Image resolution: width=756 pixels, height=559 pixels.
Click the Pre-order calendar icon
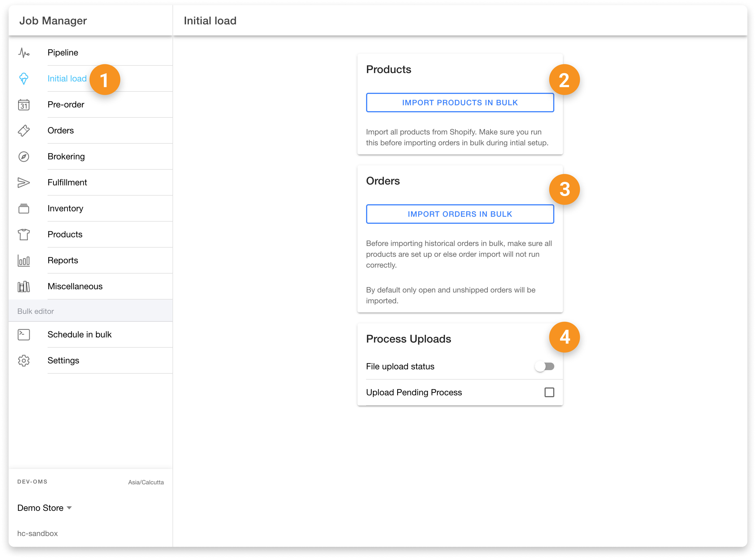tap(24, 105)
